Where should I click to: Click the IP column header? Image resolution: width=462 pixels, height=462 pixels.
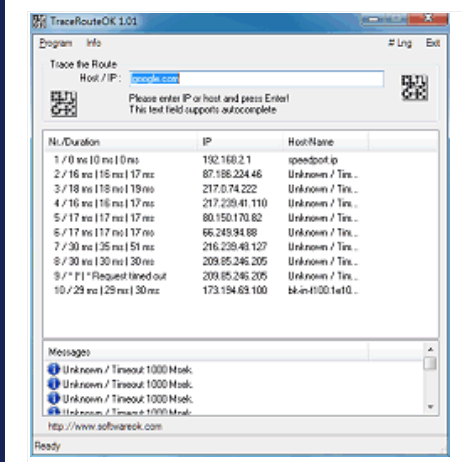pyautogui.click(x=240, y=142)
